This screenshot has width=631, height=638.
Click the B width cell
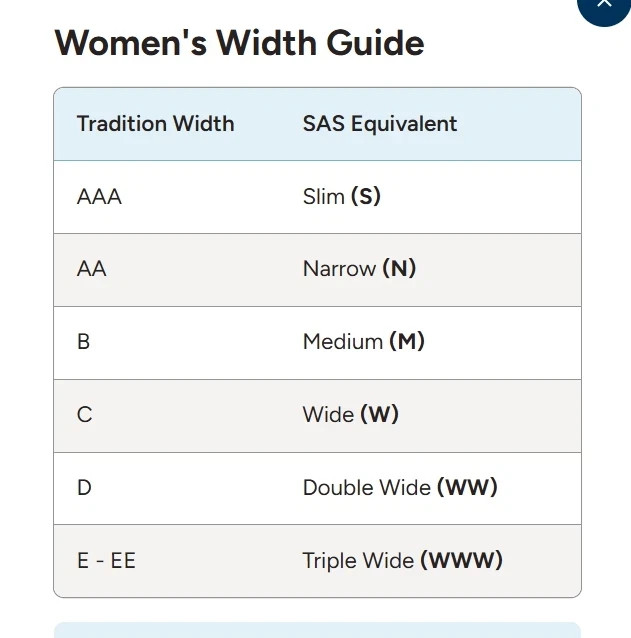pos(83,342)
